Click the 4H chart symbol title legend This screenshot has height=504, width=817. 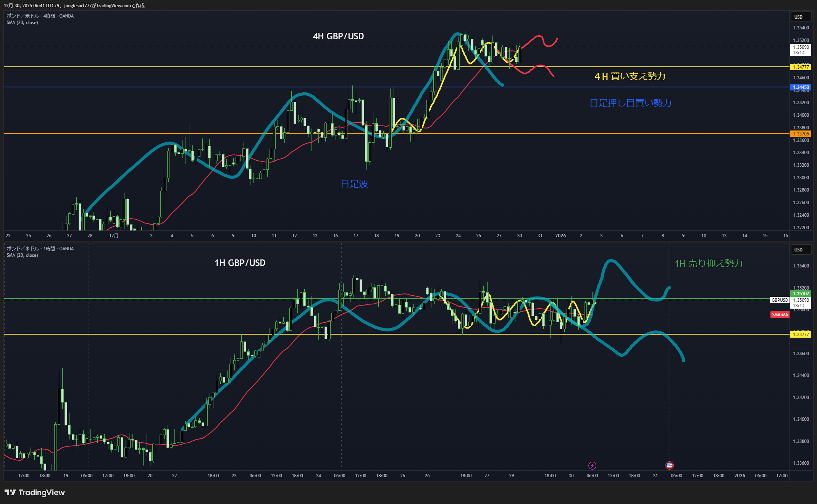click(40, 16)
